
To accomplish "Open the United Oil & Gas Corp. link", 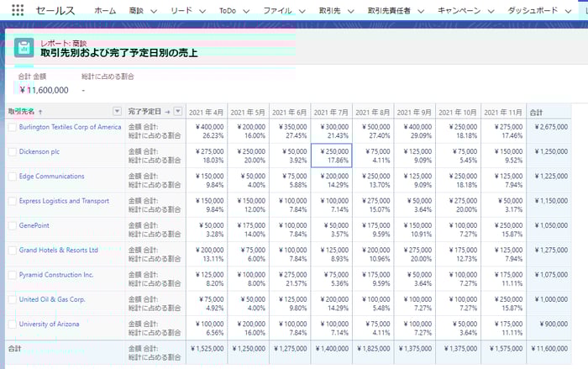I will click(52, 299).
